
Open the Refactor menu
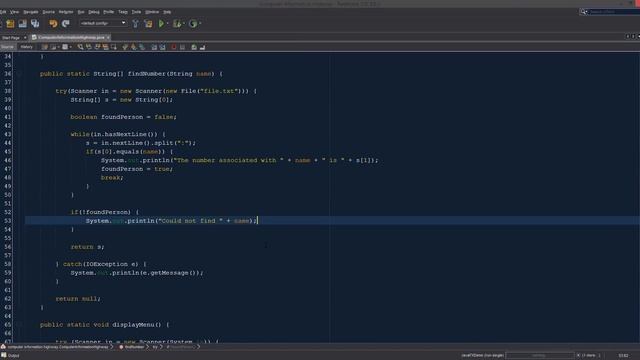[66, 12]
